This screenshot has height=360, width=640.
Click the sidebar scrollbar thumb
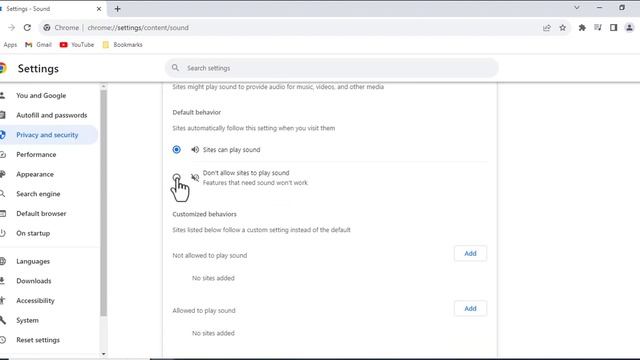click(103, 203)
